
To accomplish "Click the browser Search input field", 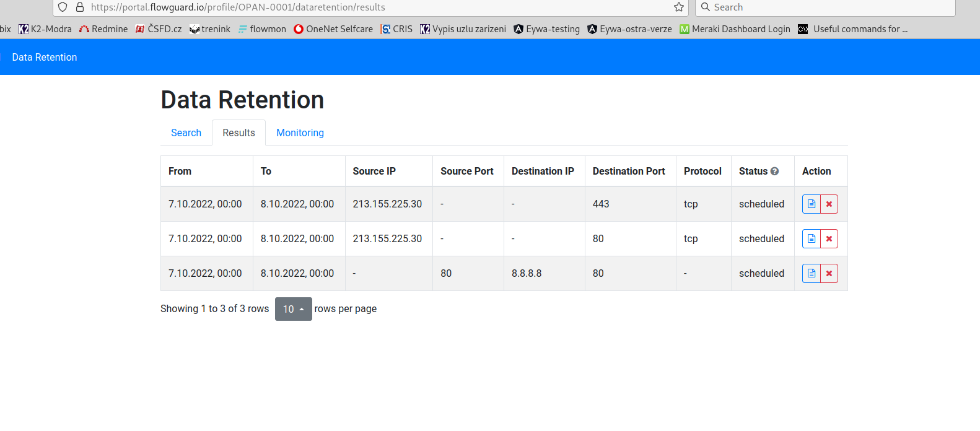I will [830, 7].
